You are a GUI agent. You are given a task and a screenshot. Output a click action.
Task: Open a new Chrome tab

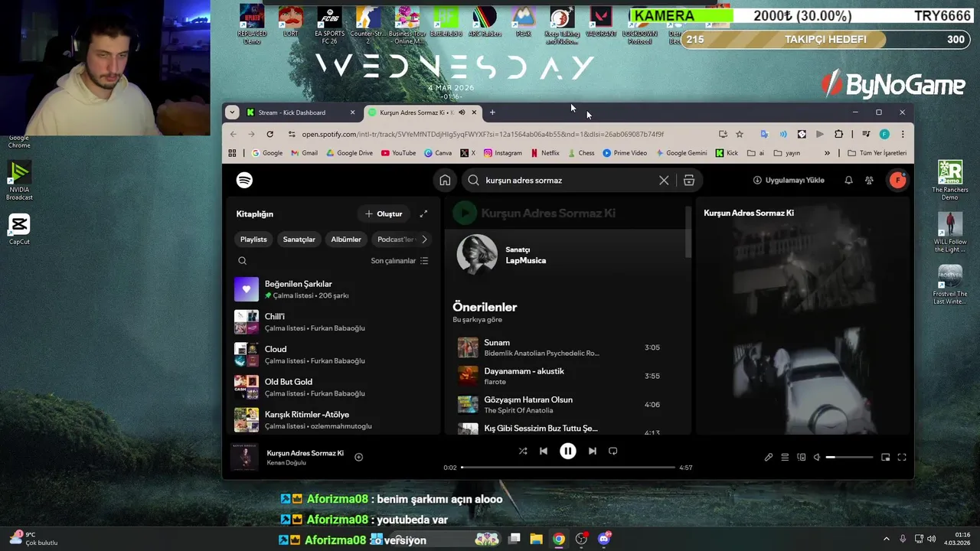[x=492, y=112]
